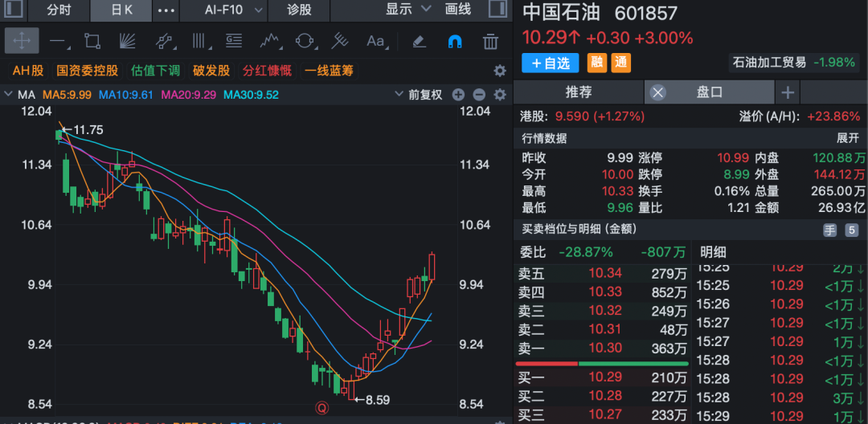Close the 盘口 tab with X
868x424 pixels.
coord(657,92)
